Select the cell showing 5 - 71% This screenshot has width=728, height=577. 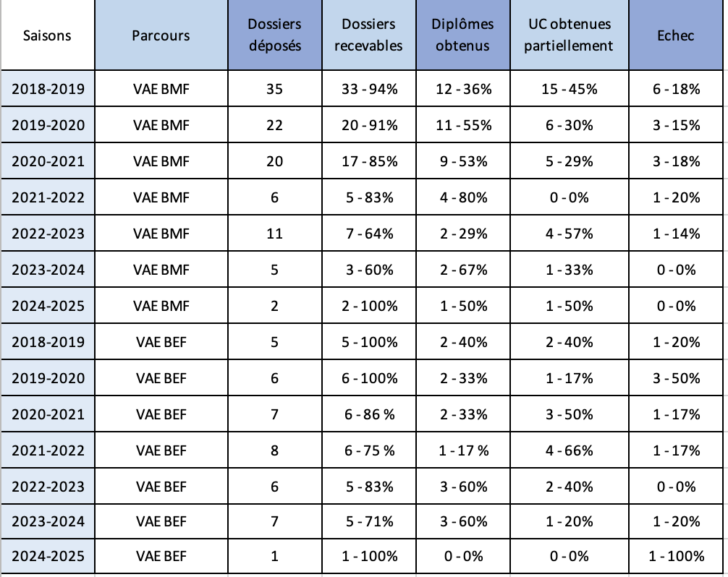click(x=369, y=521)
